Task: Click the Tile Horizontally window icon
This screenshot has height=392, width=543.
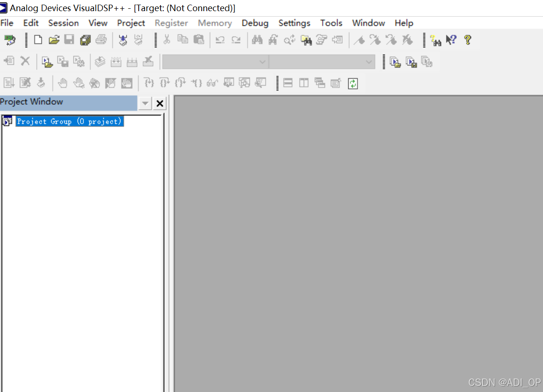Action: tap(288, 82)
